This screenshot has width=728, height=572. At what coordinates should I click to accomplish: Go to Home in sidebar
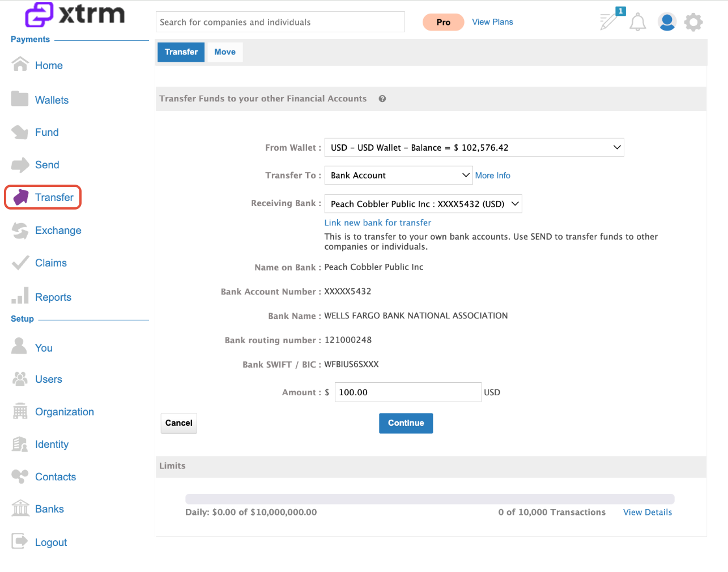pyautogui.click(x=49, y=65)
